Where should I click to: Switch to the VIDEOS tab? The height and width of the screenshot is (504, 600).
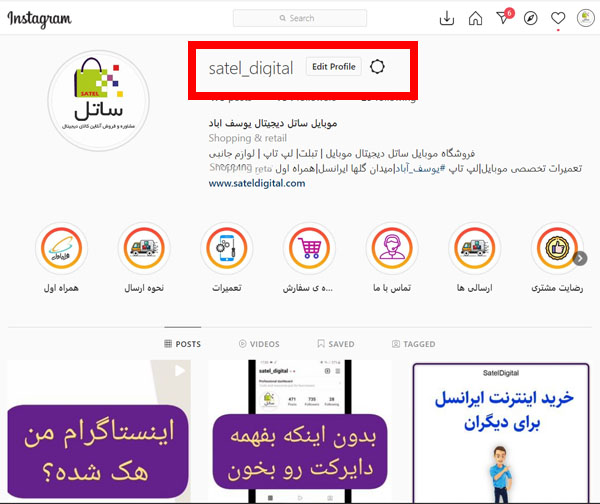pos(259,344)
